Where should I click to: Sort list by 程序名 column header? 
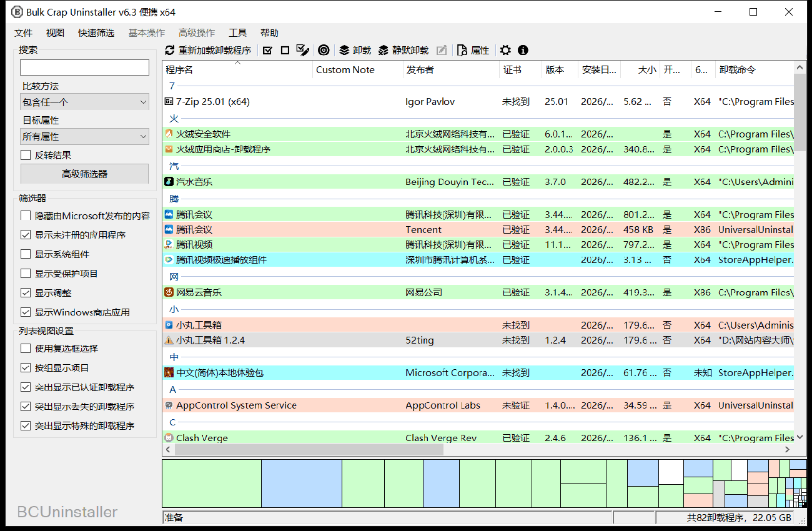click(237, 70)
